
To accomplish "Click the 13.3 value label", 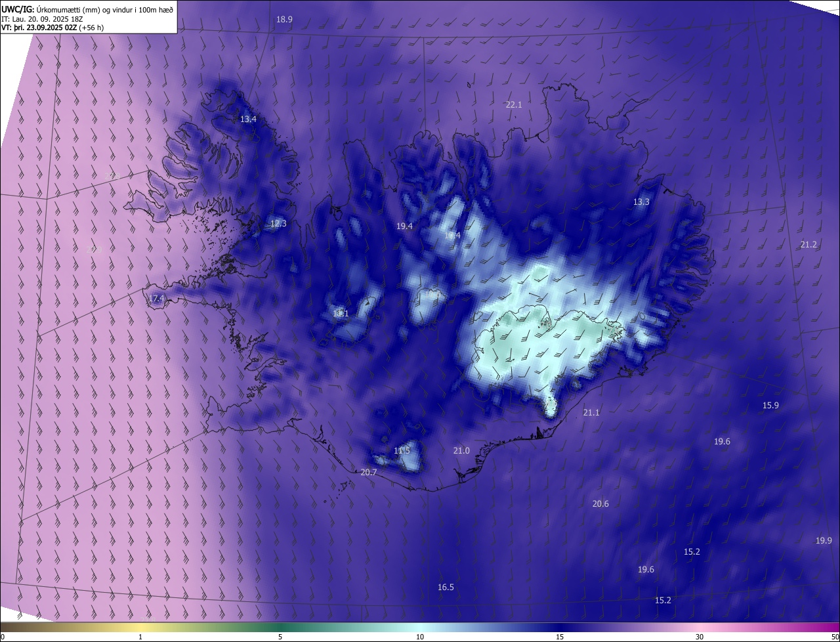I will [x=641, y=202].
